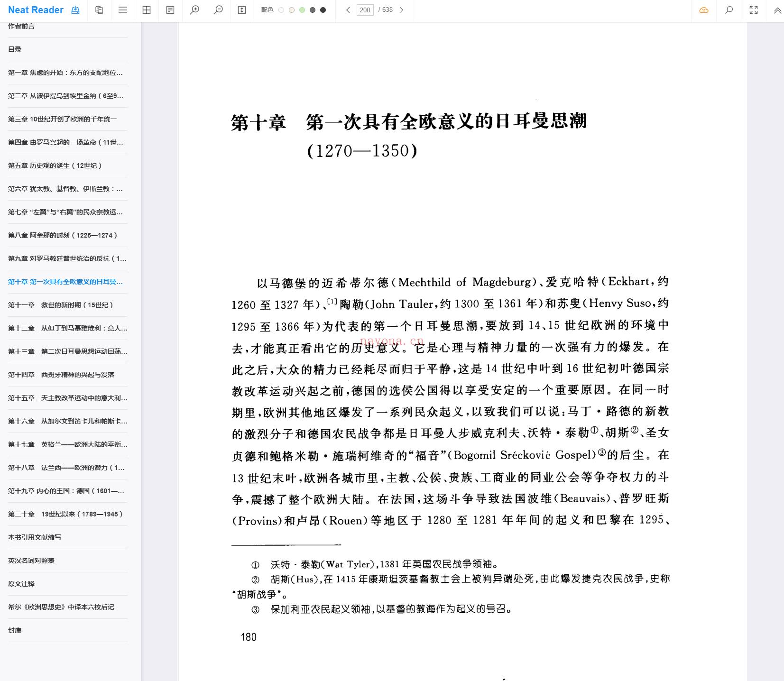Open 本书引用文献缩写 entry
The image size is (784, 681).
pos(67,537)
